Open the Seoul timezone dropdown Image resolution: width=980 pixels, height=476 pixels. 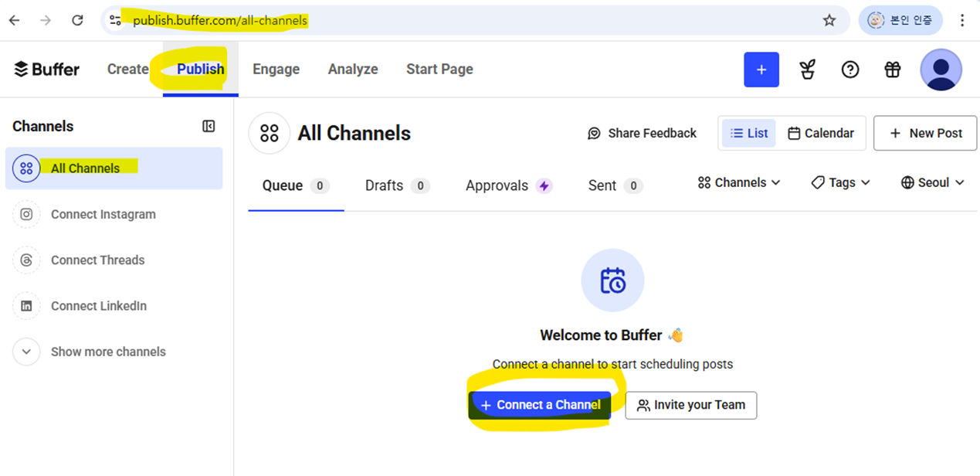coord(933,183)
